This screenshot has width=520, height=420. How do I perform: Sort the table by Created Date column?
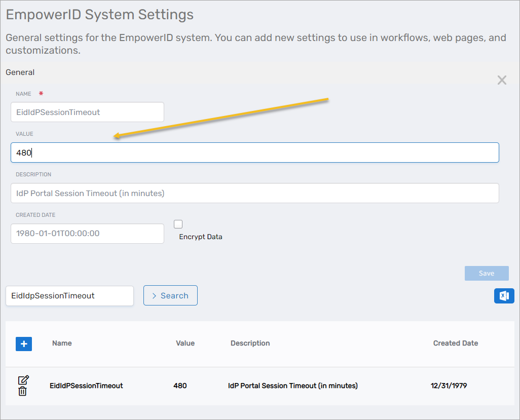pyautogui.click(x=455, y=343)
